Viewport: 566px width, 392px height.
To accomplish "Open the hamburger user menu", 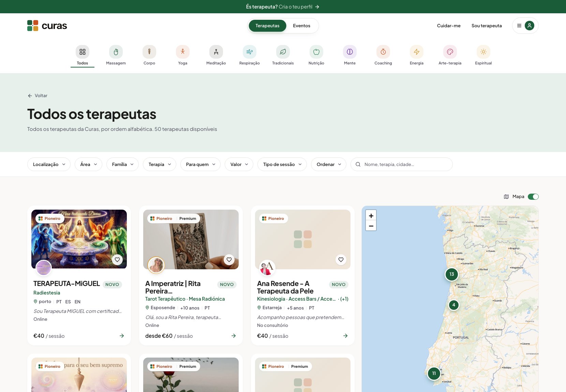I will [x=525, y=26].
